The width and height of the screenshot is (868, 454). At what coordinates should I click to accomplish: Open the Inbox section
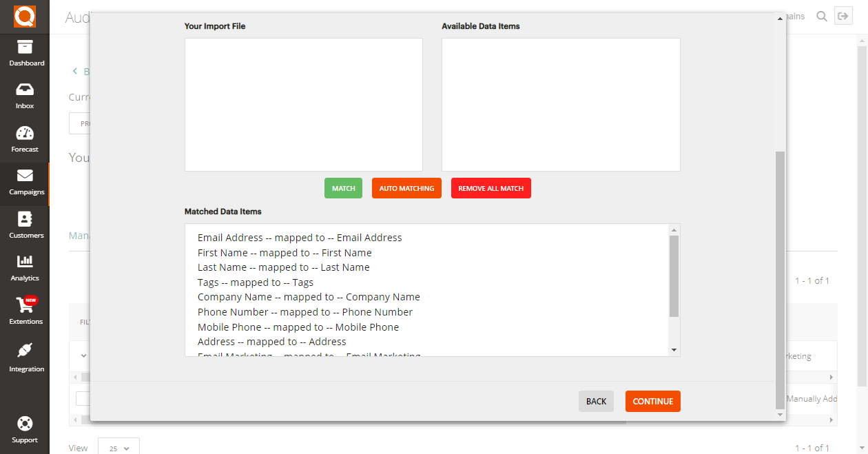click(x=25, y=96)
